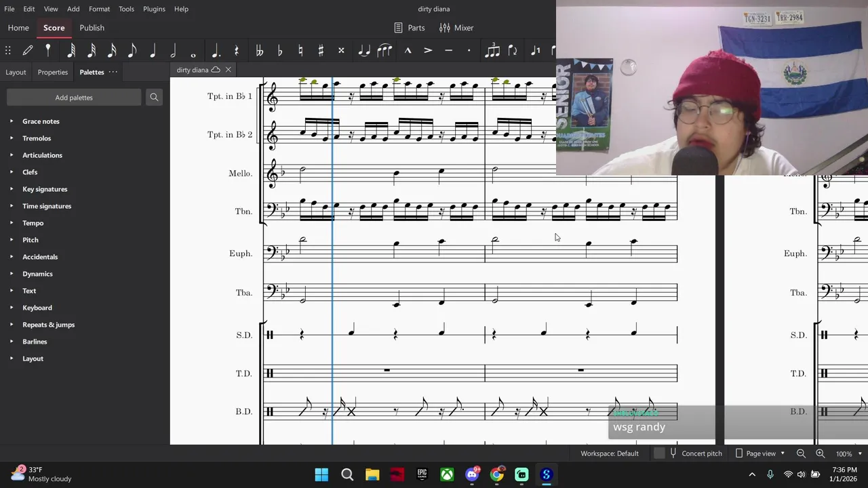868x488 pixels.
Task: Open the File menu
Action: pos(9,9)
